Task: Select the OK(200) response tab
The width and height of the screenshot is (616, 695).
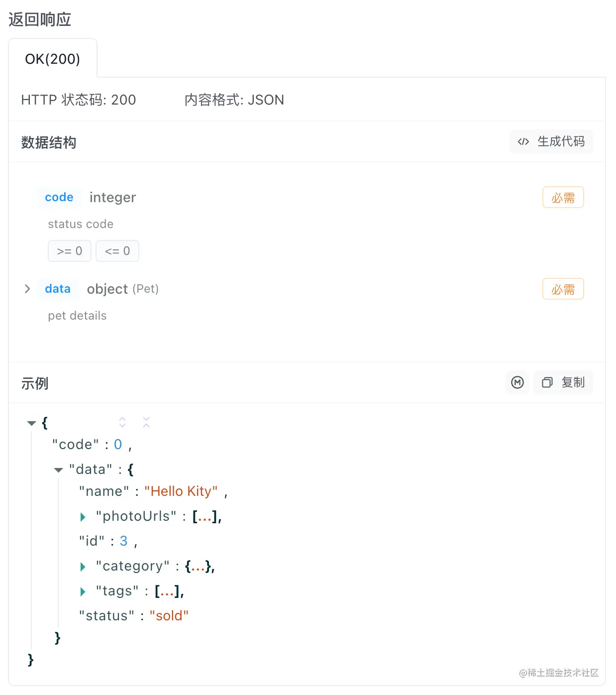Action: tap(53, 59)
